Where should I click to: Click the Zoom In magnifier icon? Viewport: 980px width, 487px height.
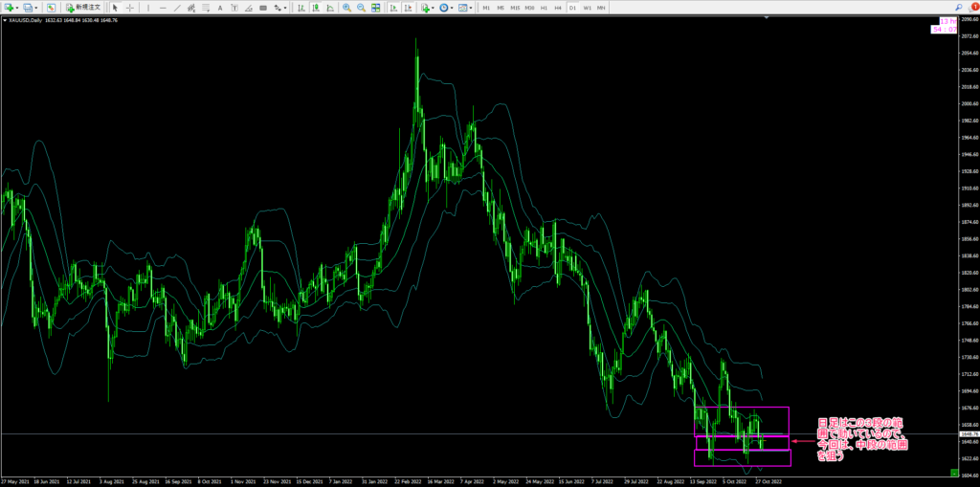(x=346, y=8)
